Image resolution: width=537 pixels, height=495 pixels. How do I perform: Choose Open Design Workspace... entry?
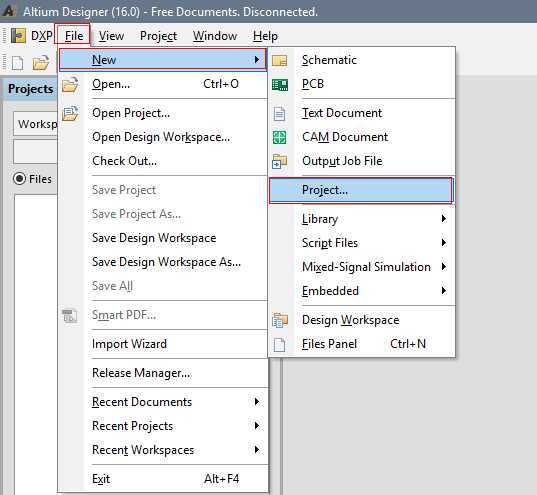click(163, 137)
